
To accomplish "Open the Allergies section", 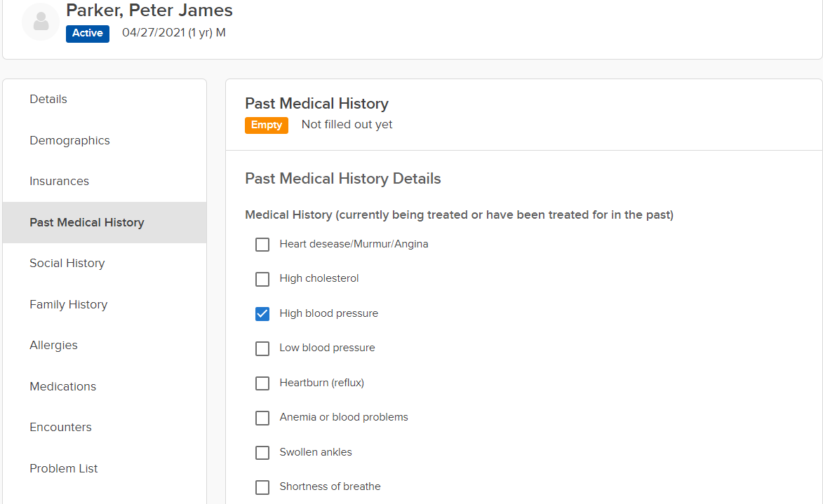I will (x=53, y=346).
